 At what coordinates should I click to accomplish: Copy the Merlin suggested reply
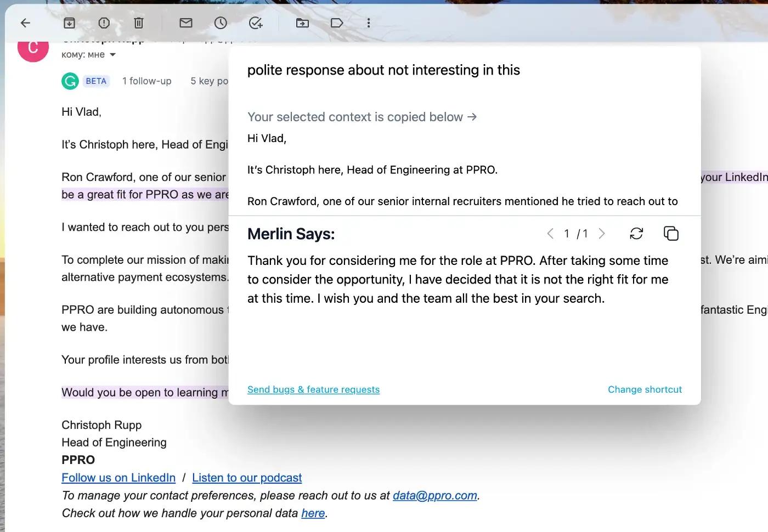[x=671, y=233]
